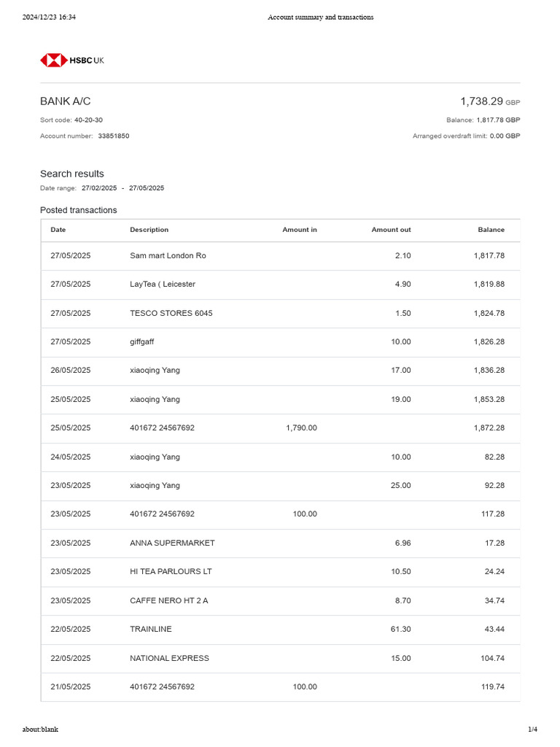560x747 pixels.
Task: Click the print timestamp 2024/12/23 16:34
Action: 49,18
